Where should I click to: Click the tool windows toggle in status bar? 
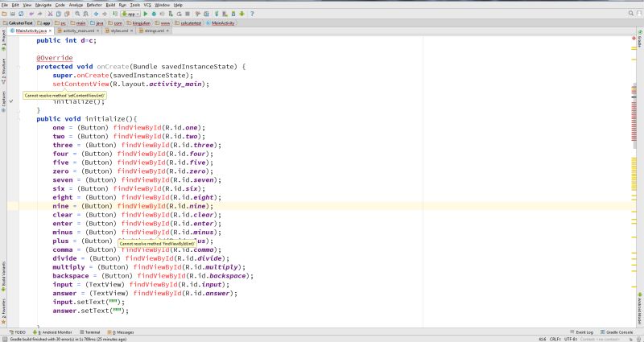tap(5, 339)
